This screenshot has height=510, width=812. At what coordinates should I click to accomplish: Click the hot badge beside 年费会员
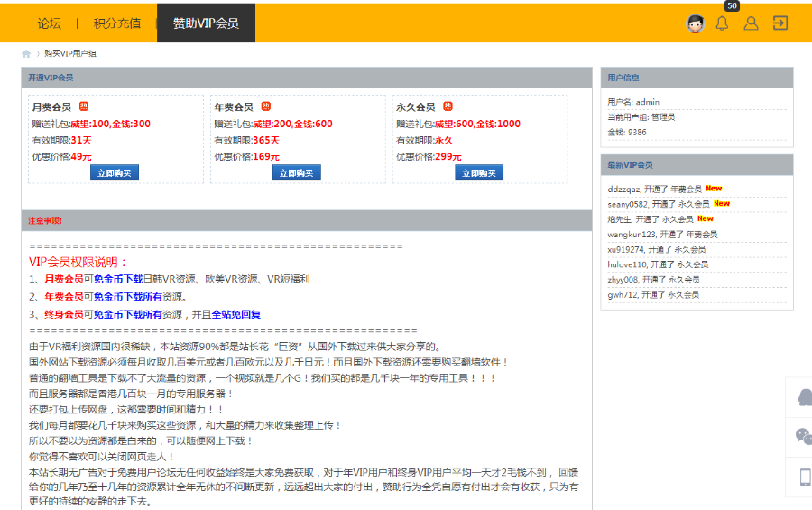tap(265, 107)
